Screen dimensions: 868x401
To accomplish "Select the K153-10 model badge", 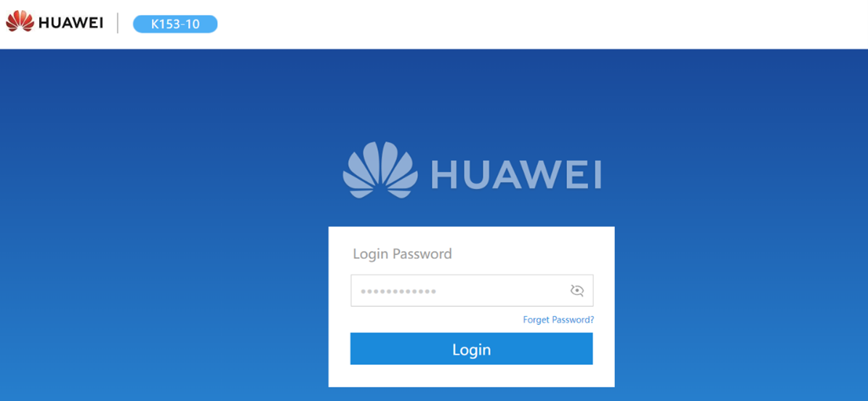I will coord(175,25).
